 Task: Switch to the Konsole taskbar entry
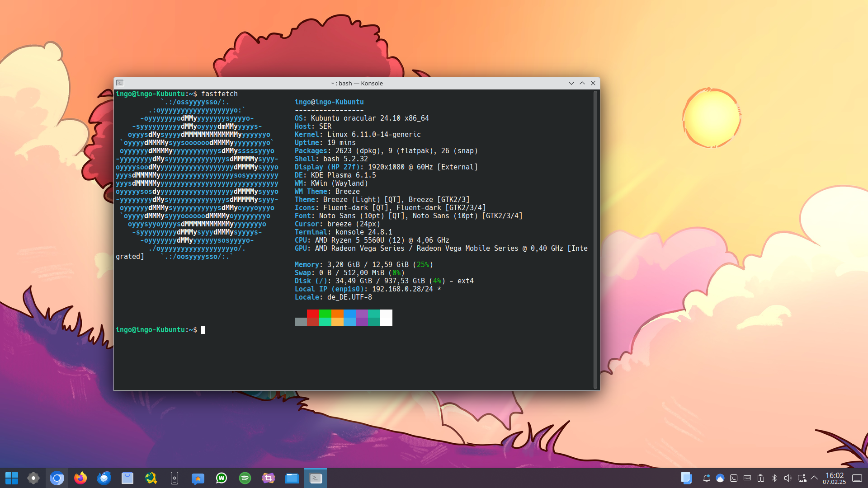point(316,478)
